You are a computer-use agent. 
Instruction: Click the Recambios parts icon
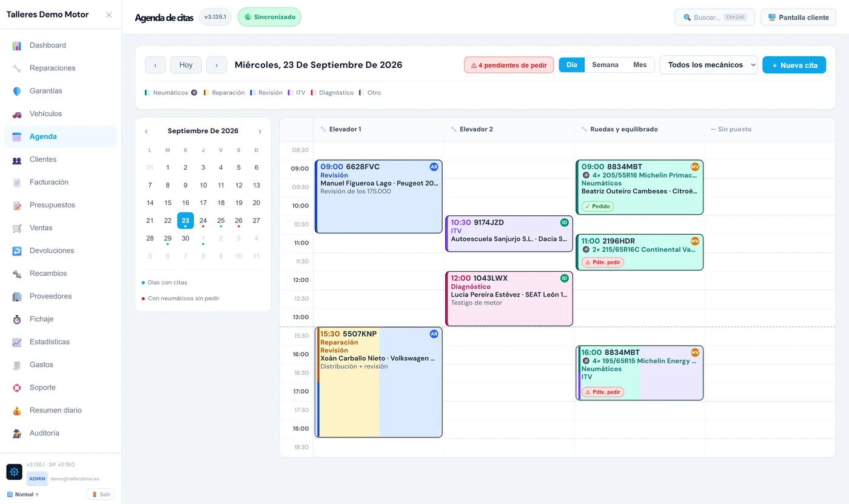click(17, 274)
